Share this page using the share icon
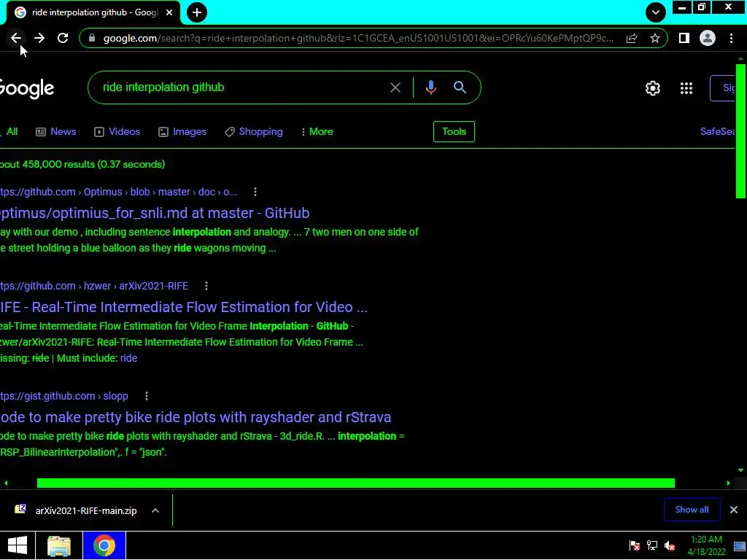Viewport: 747px width, 560px height. click(632, 38)
